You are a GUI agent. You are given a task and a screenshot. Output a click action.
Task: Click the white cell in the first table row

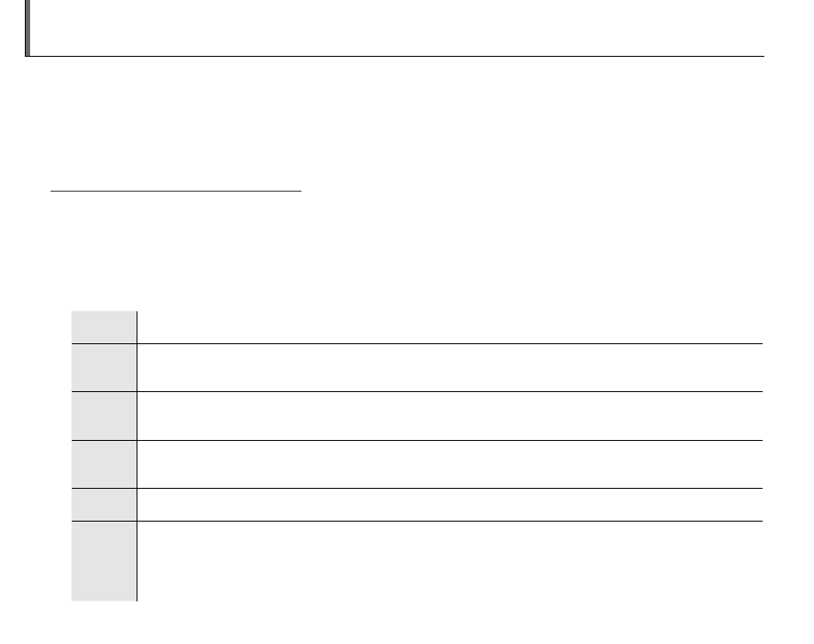(x=450, y=326)
